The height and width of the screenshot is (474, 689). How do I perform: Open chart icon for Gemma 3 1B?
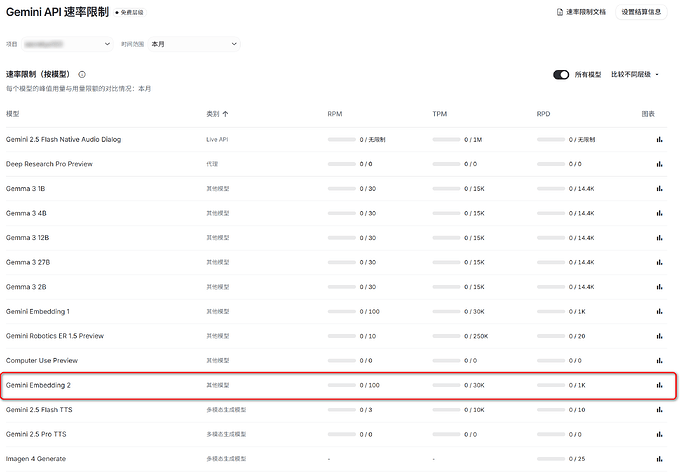tap(659, 189)
